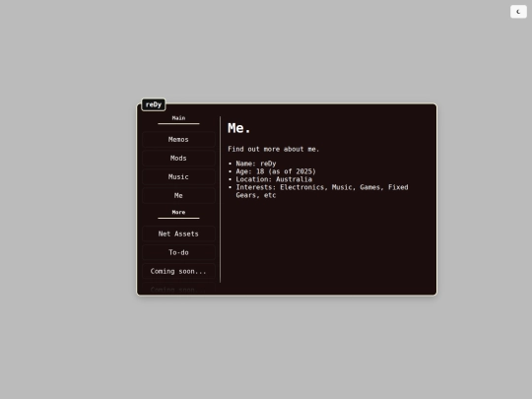The image size is (532, 399).
Task: Click the 'Location: Australia' list item
Action: coord(274,179)
